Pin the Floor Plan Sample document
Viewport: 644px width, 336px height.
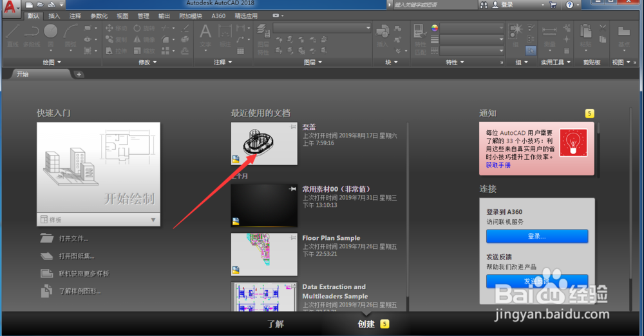(x=293, y=238)
